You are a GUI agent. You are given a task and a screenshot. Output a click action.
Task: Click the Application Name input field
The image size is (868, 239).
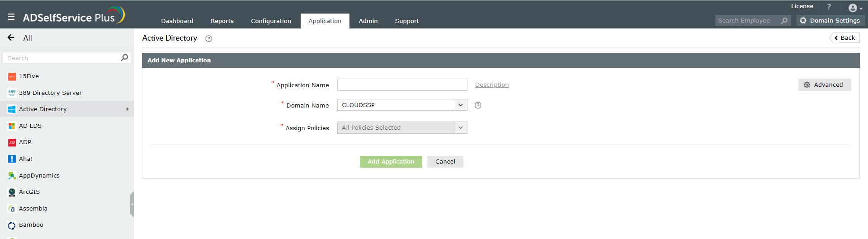click(x=402, y=85)
